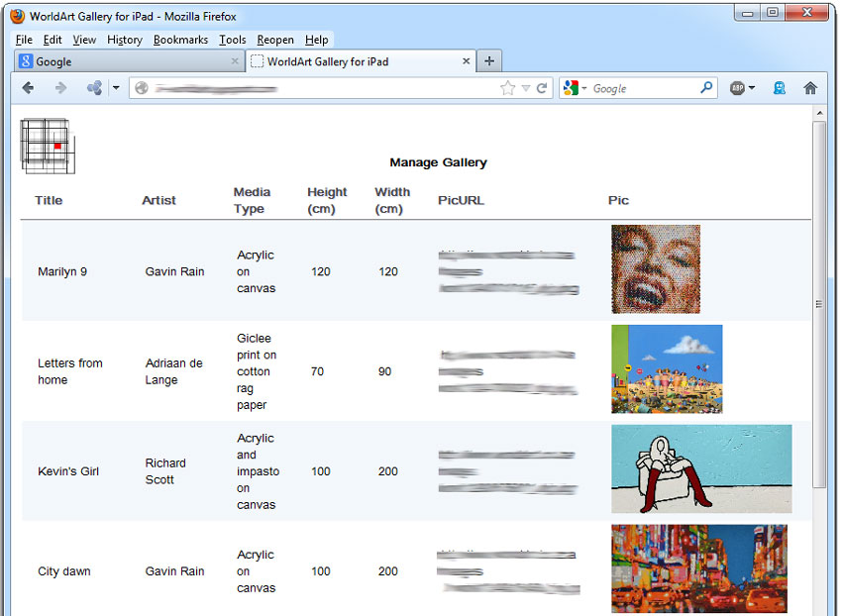This screenshot has width=842, height=616.
Task: Click the Height (cm) column header
Action: click(x=327, y=200)
